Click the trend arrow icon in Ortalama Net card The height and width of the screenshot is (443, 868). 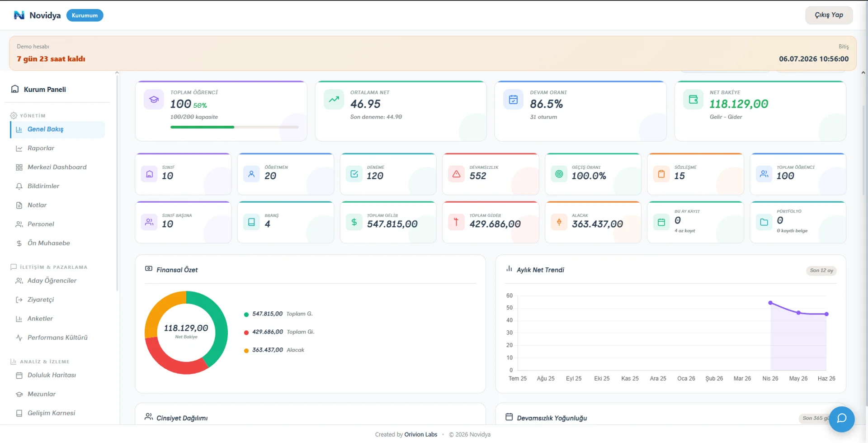[x=334, y=100]
